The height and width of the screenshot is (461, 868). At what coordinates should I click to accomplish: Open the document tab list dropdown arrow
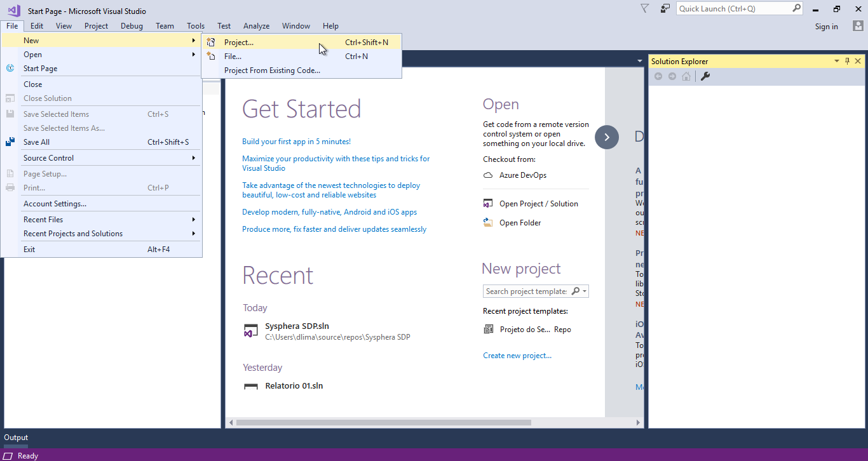click(639, 61)
